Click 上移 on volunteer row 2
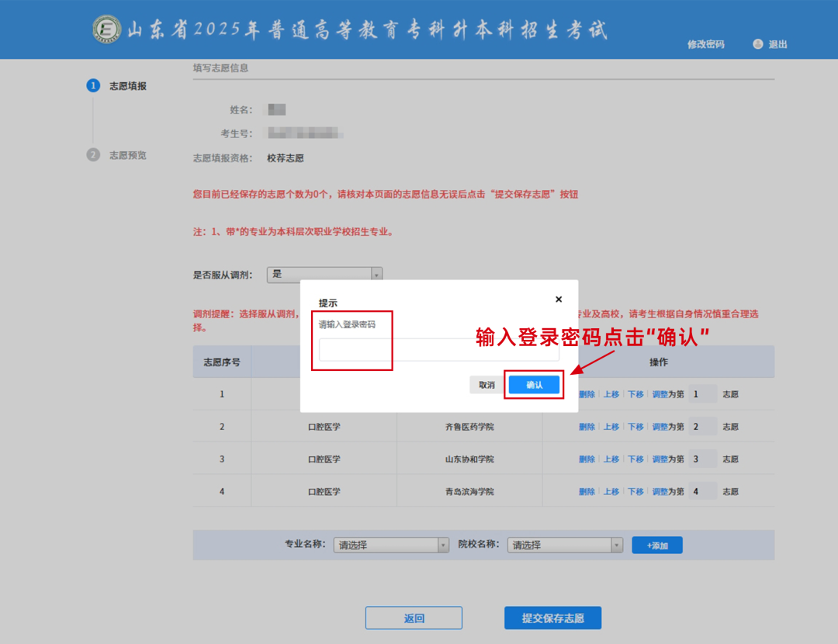This screenshot has height=644, width=838. click(611, 426)
